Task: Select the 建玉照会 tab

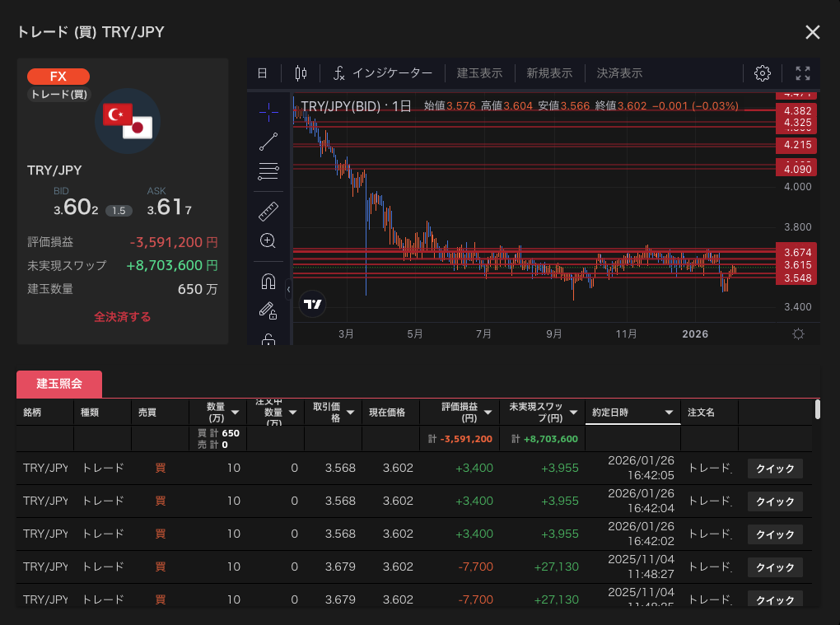Action: point(59,385)
